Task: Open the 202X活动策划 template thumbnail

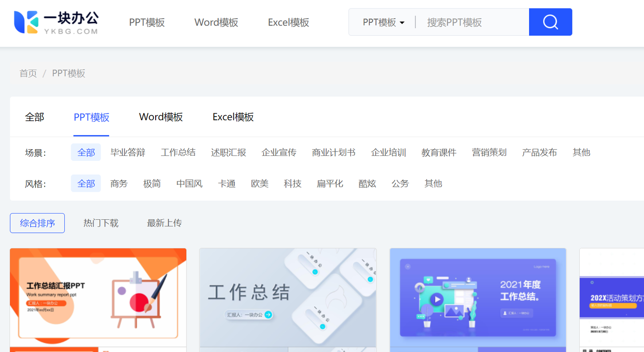Action: (x=612, y=300)
